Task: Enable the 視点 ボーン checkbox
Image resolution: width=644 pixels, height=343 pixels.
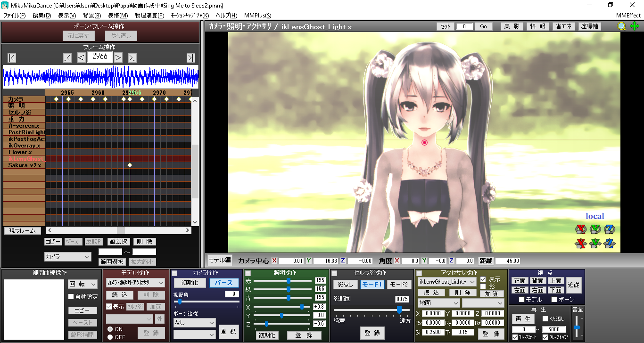Action: [x=554, y=300]
